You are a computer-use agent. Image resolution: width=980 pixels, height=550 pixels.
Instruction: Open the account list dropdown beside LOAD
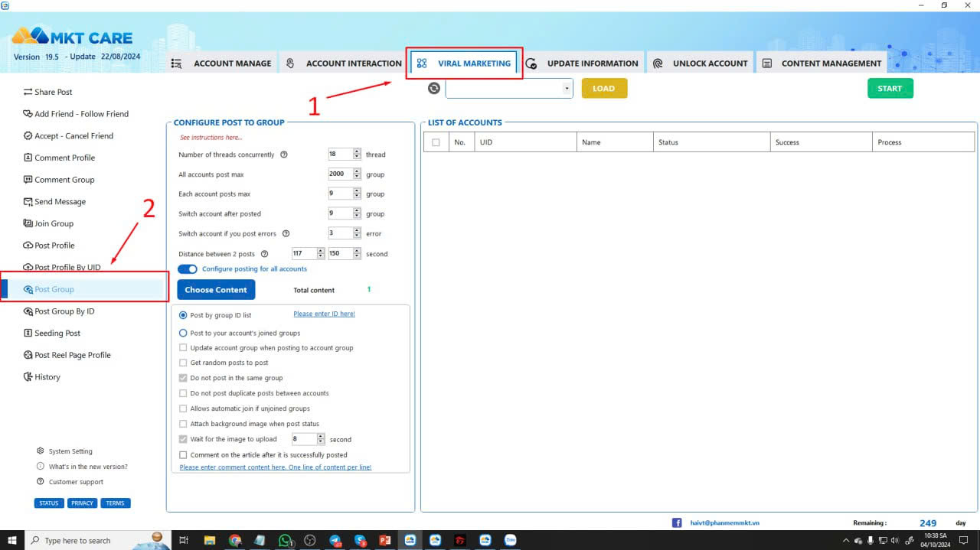pyautogui.click(x=567, y=88)
